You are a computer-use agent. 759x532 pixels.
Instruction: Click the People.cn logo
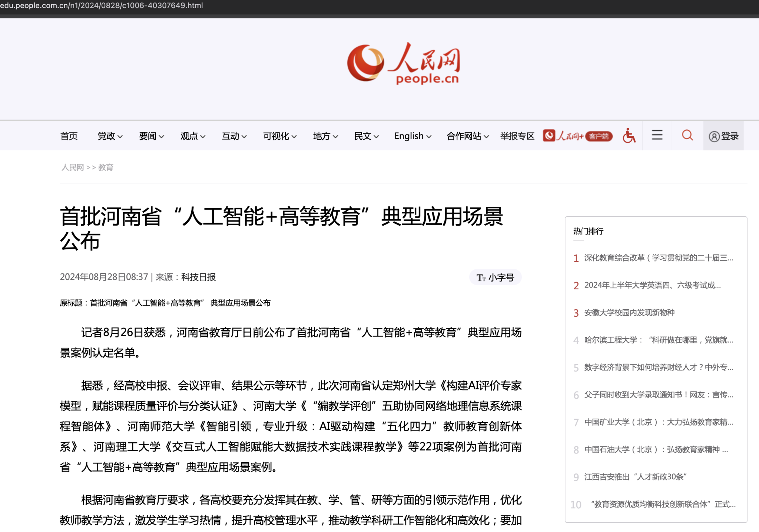click(404, 63)
